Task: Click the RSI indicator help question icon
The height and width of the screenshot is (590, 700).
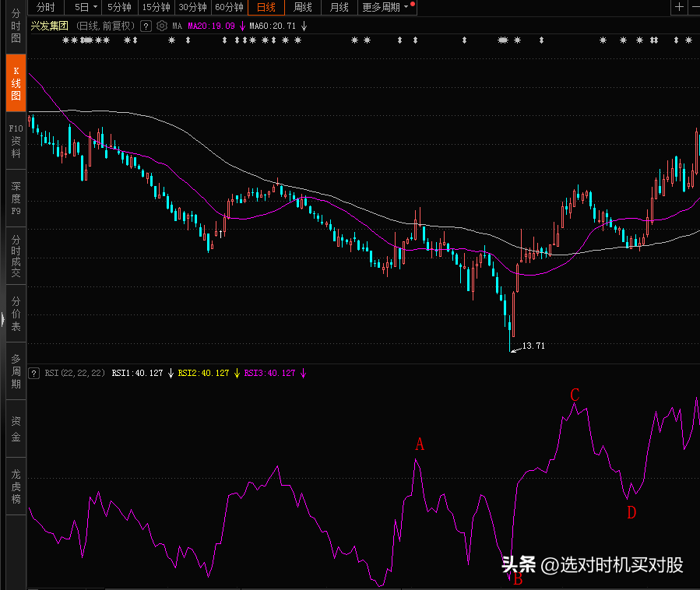Action: coord(34,373)
